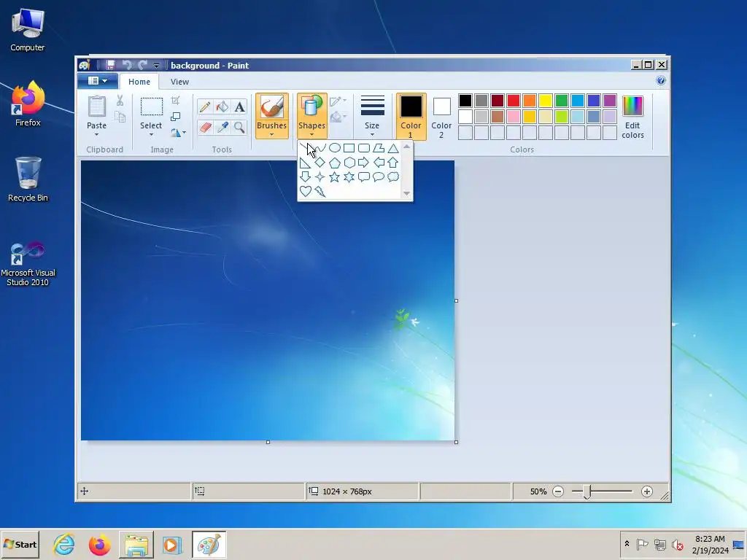The image size is (747, 560).
Task: Adjust the zoom slider thumb
Action: click(x=587, y=492)
